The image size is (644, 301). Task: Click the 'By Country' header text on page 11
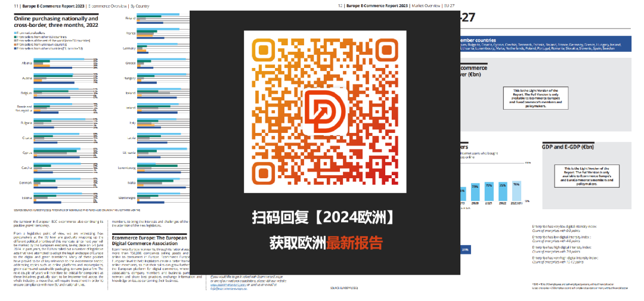pos(140,6)
